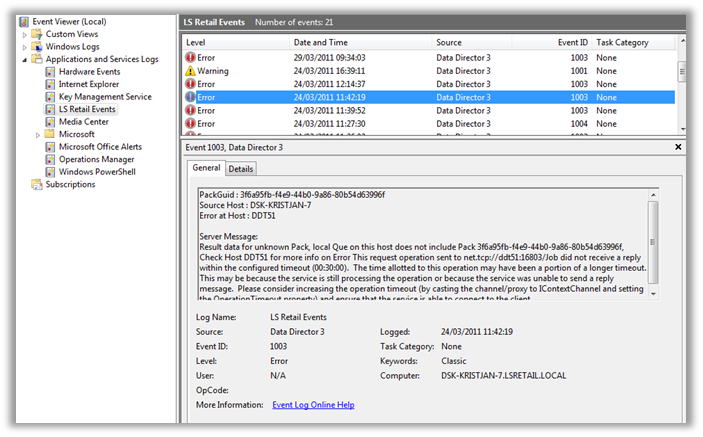Switch to the General tab
The width and height of the screenshot is (703, 437).
[206, 169]
